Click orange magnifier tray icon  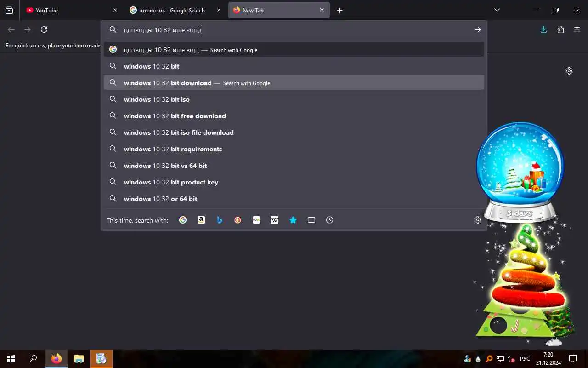tap(489, 359)
